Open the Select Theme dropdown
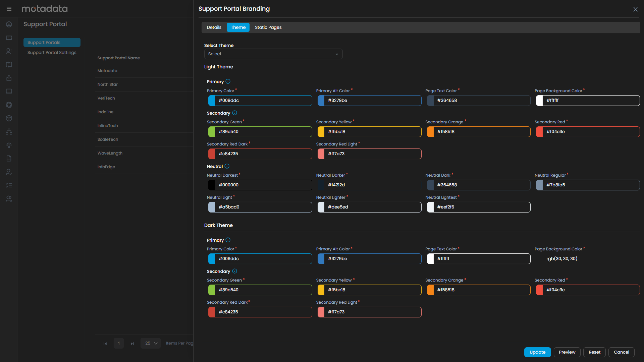The height and width of the screenshot is (362, 644). pyautogui.click(x=273, y=54)
